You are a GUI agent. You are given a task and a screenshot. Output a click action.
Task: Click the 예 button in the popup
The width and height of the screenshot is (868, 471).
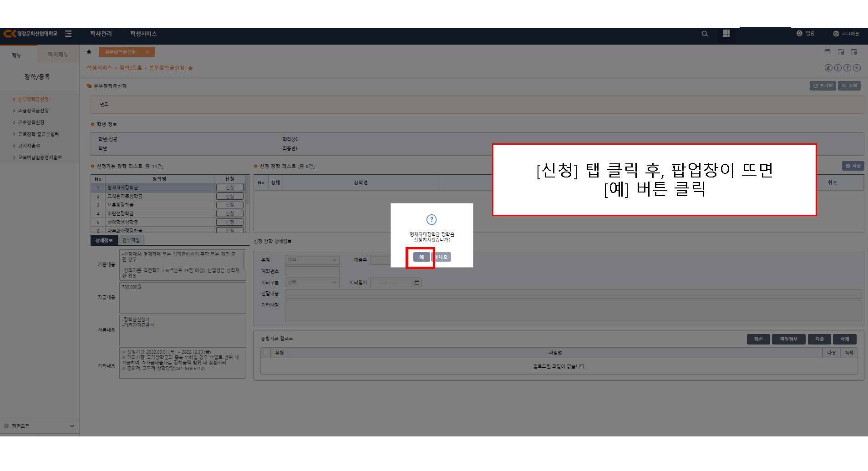[421, 257]
